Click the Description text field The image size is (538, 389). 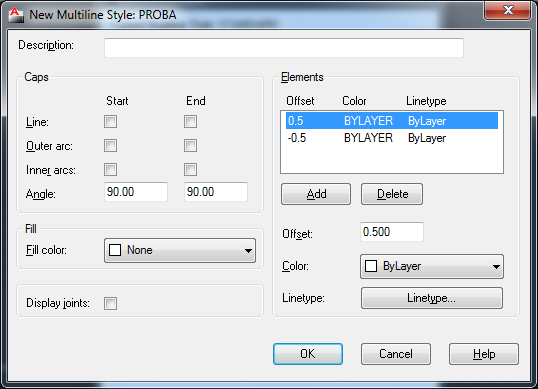284,48
